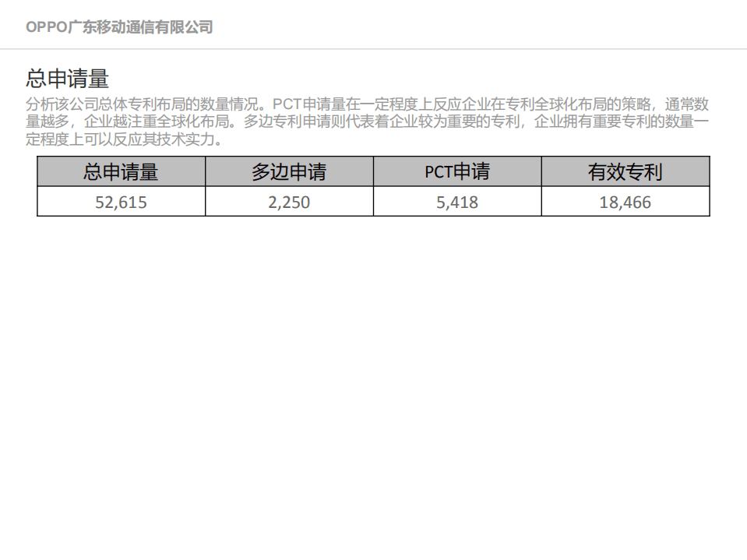Screen dimensions: 747x560
Task: Select the value 2,250 in the table
Action: tap(289, 202)
